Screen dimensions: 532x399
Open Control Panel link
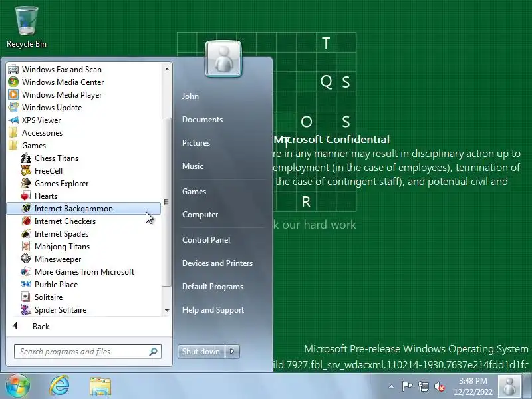point(206,240)
